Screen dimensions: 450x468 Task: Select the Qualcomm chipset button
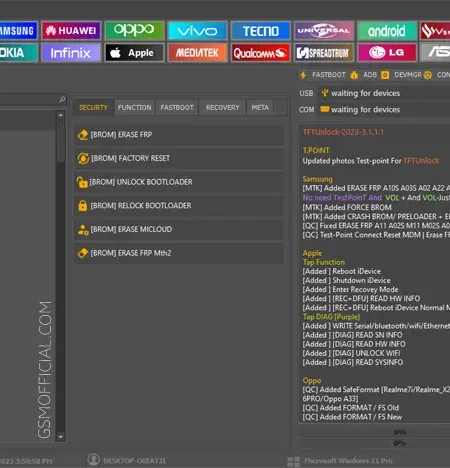point(261,53)
